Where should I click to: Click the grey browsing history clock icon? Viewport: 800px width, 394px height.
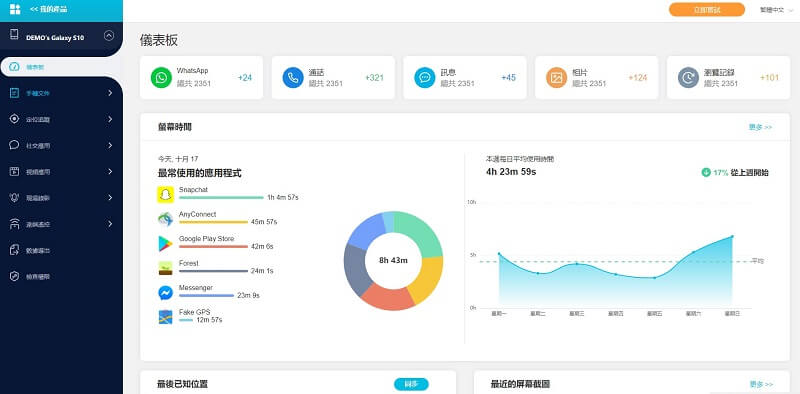click(688, 78)
